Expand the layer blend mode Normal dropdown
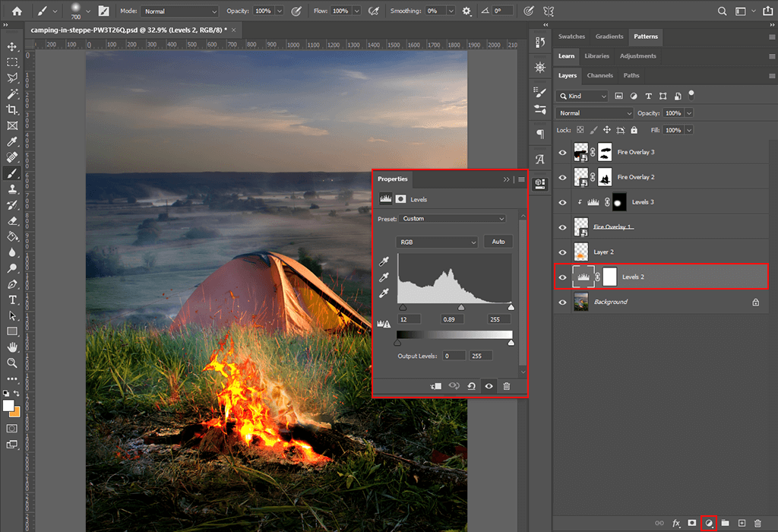 click(594, 113)
